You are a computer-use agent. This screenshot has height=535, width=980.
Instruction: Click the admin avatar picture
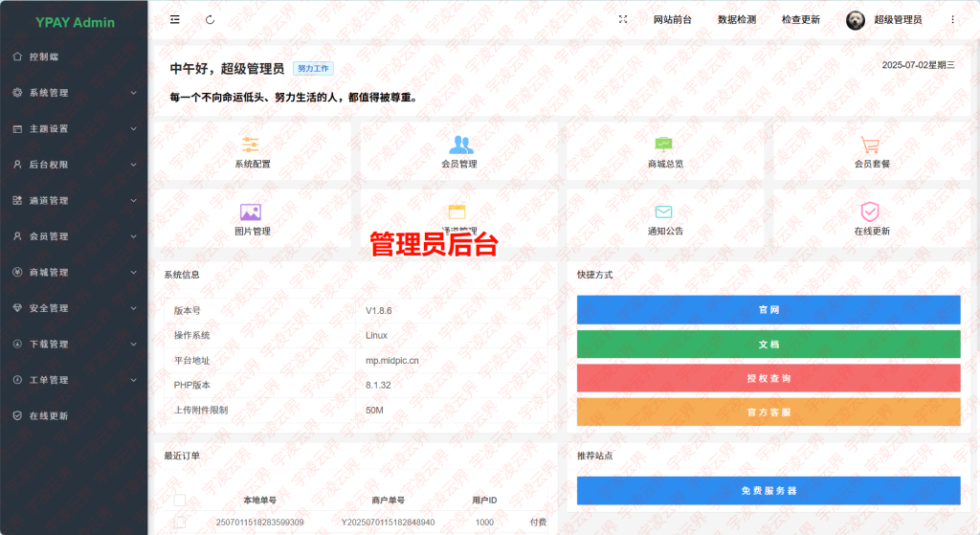[855, 20]
